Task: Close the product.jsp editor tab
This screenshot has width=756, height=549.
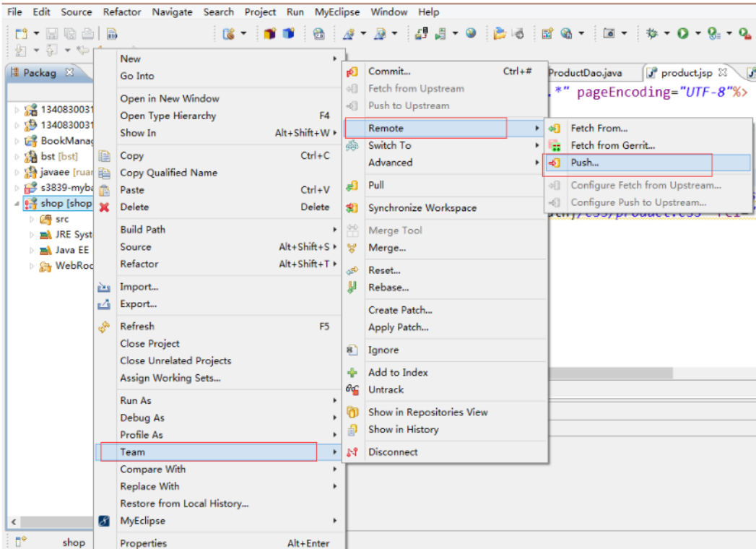Action: click(x=722, y=72)
